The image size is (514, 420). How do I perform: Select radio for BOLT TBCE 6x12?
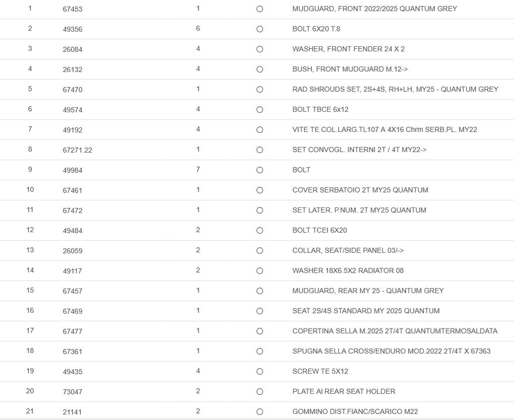(x=260, y=109)
